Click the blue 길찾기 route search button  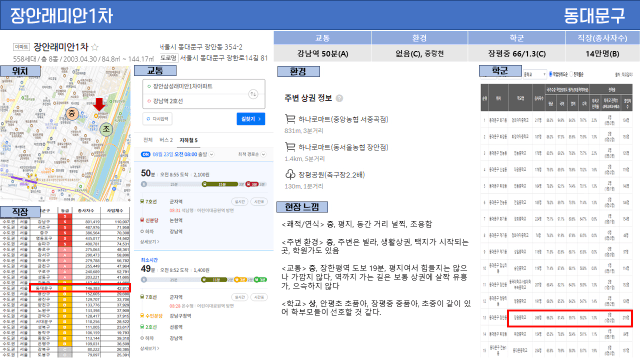point(251,119)
